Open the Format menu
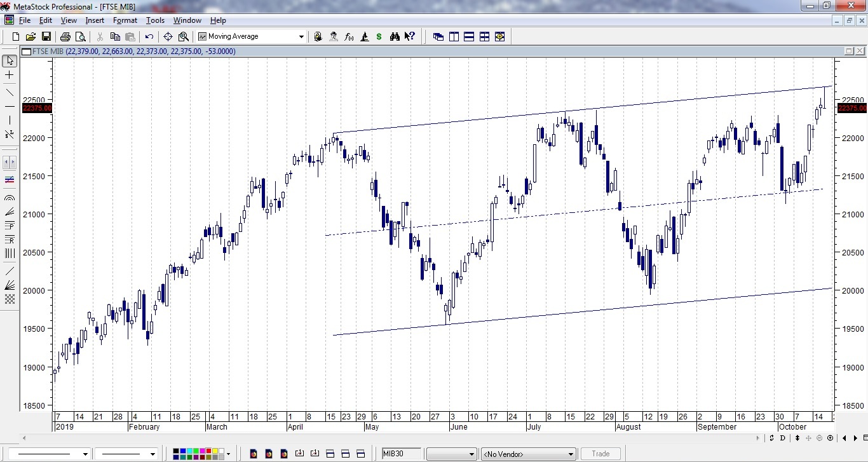Viewport: 868px width, 462px height. [x=125, y=20]
